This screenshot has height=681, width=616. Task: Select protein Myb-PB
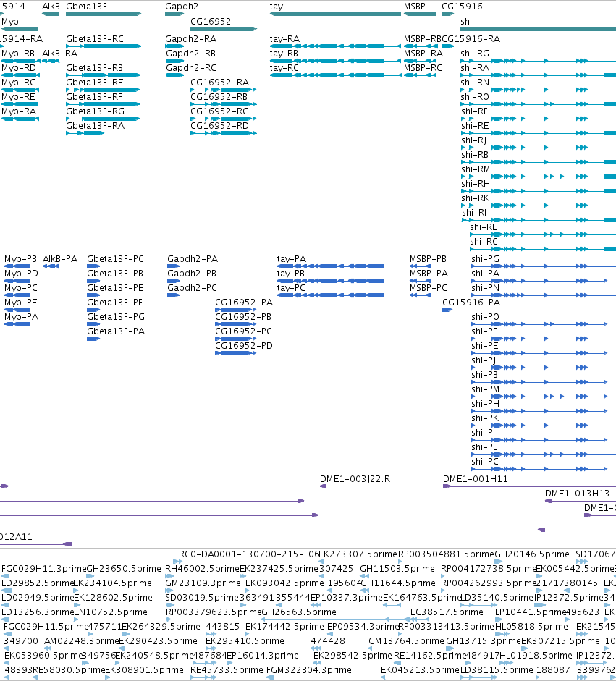(x=17, y=266)
